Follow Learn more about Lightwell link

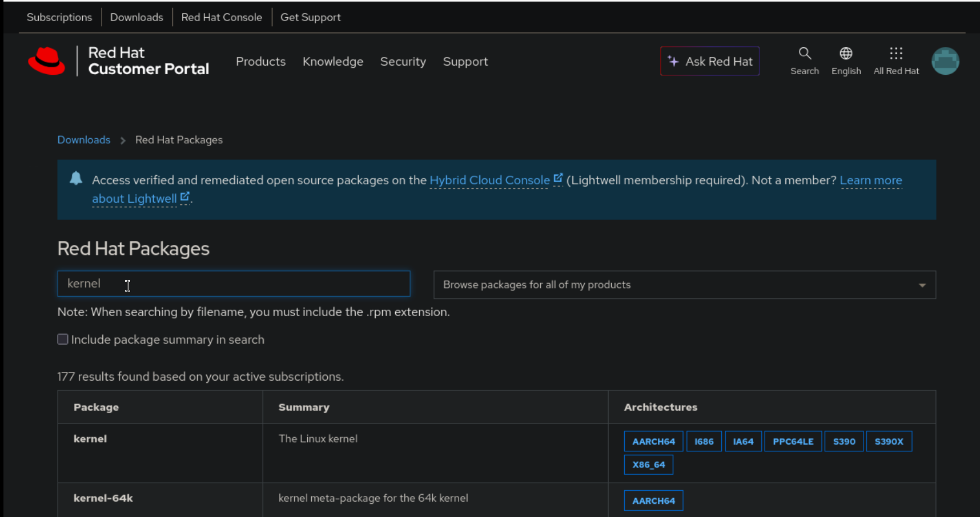(871, 180)
